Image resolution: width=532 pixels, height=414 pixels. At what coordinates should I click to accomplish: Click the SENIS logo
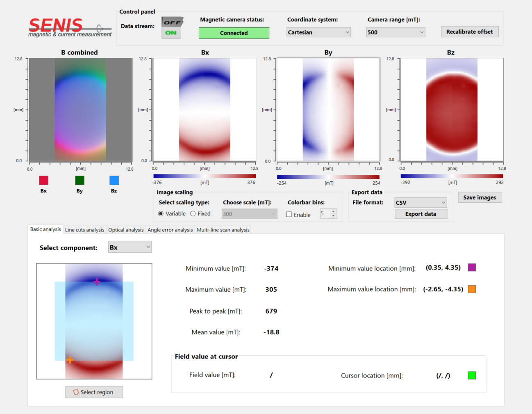[x=69, y=27]
